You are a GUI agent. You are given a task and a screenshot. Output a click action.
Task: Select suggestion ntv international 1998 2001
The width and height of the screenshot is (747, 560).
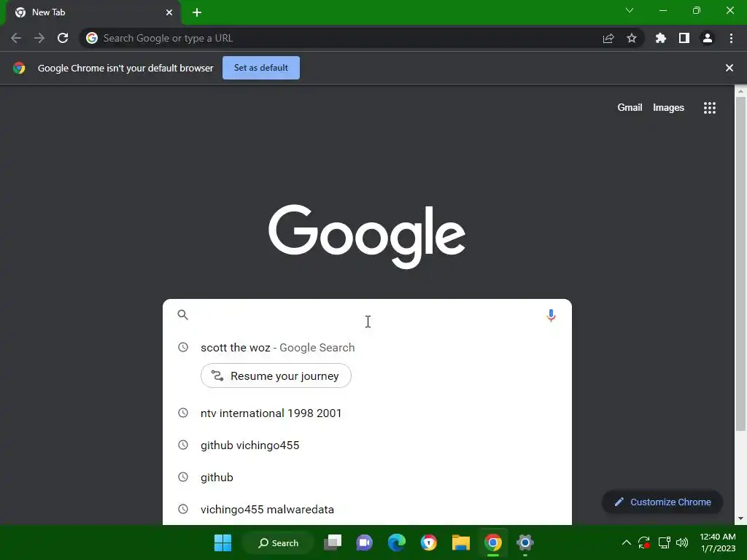coord(367,413)
